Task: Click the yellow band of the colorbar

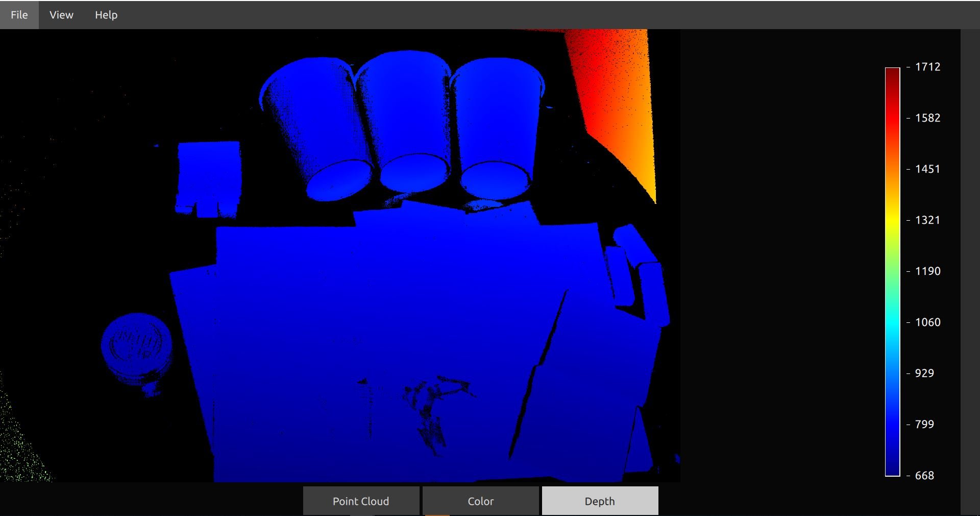Action: click(892, 220)
